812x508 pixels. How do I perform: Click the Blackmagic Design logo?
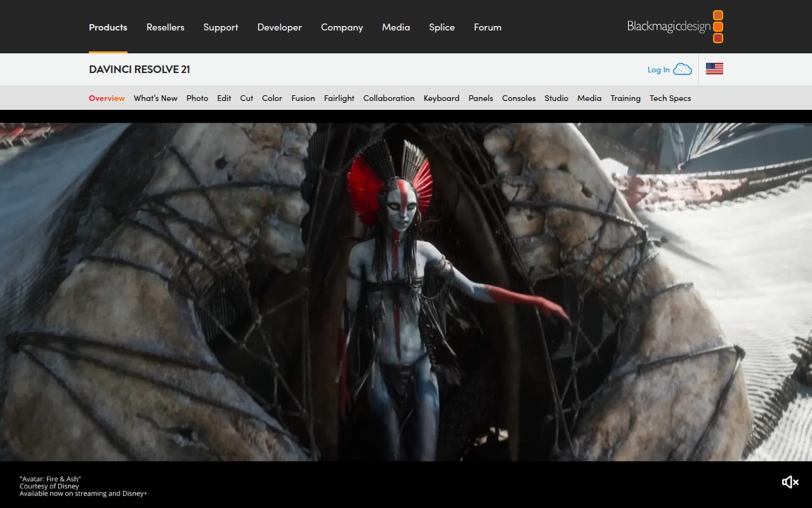pyautogui.click(x=675, y=27)
